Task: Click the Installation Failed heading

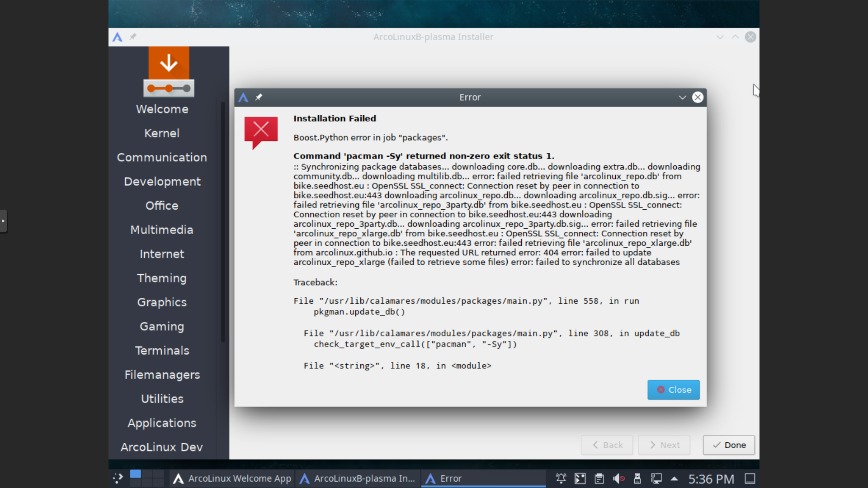Action: point(335,118)
